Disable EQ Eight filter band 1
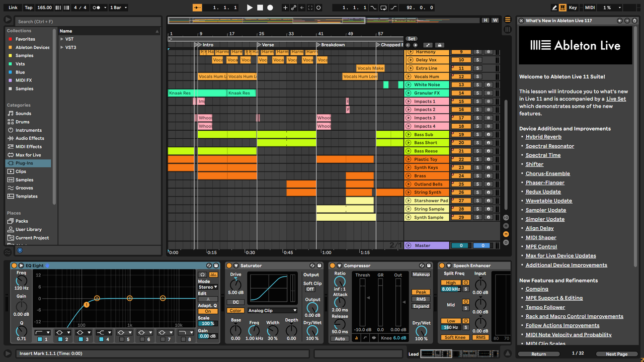The image size is (644, 362). click(40, 339)
